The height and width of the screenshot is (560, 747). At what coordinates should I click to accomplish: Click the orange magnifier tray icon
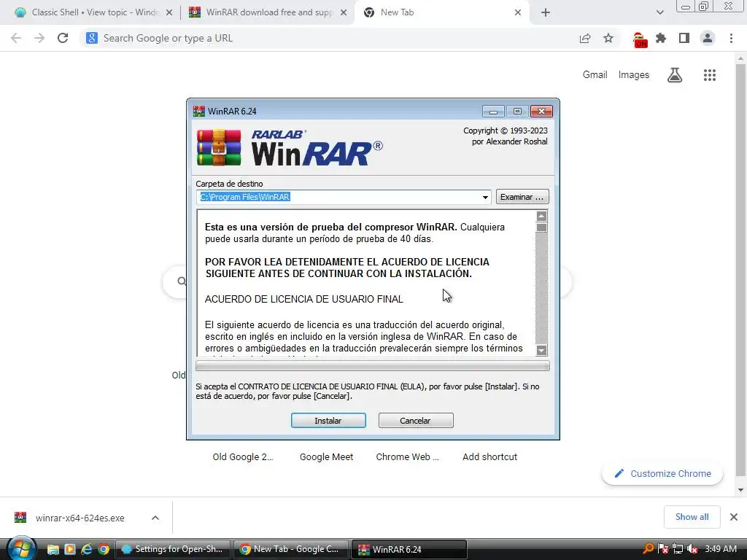(649, 548)
